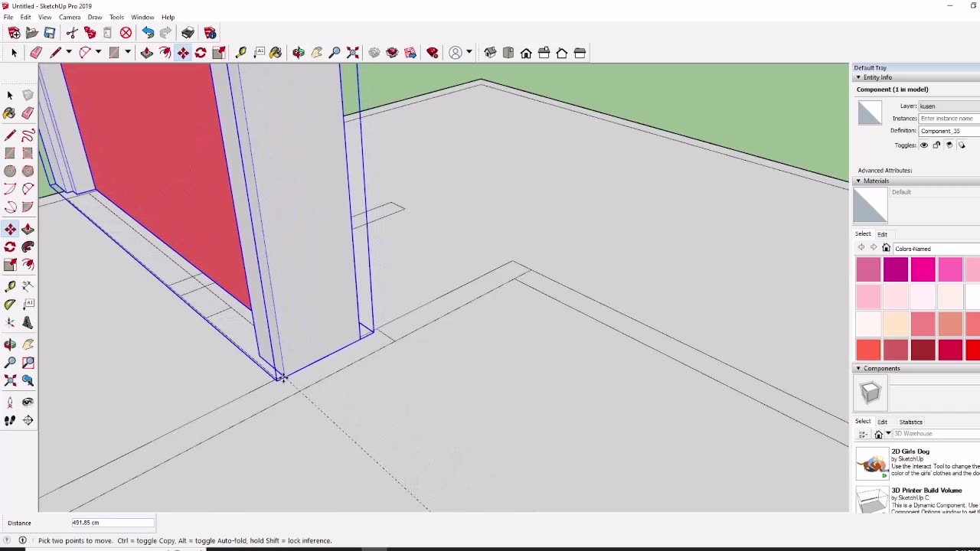The width and height of the screenshot is (980, 551).
Task: Open the Draw menu
Action: coord(95,17)
